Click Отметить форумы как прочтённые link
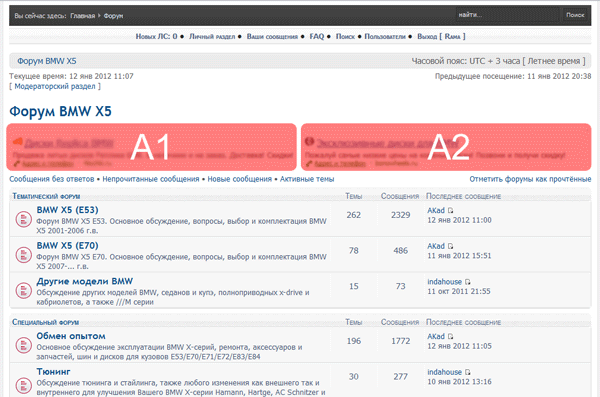Image resolution: width=600 pixels, height=397 pixels. coord(530,179)
